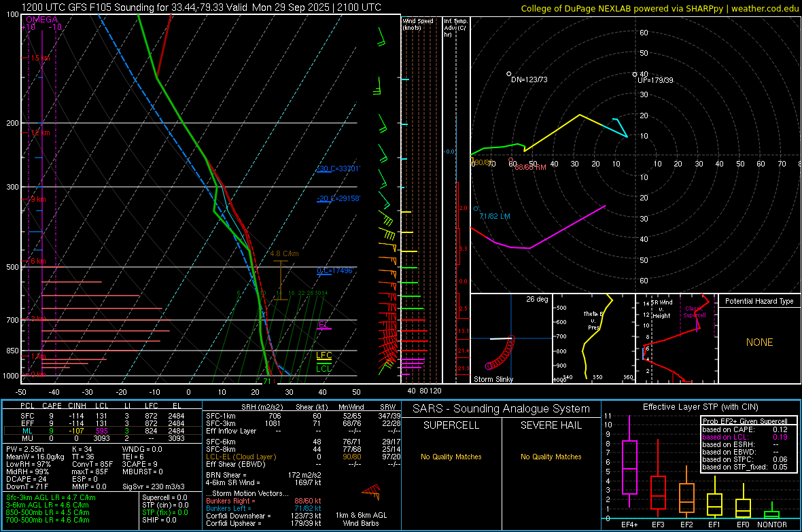Click the SUPERCELL column heading
802x532 pixels.
pos(451,425)
